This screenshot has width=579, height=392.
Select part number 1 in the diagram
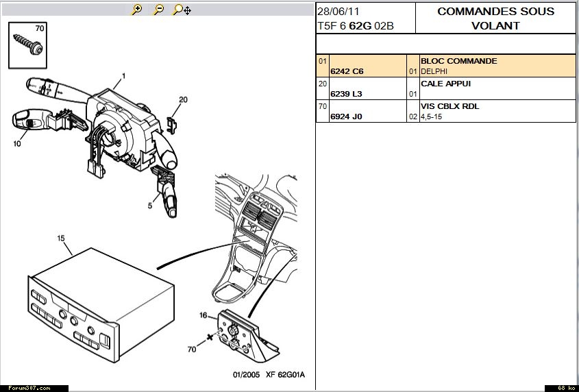click(x=124, y=75)
